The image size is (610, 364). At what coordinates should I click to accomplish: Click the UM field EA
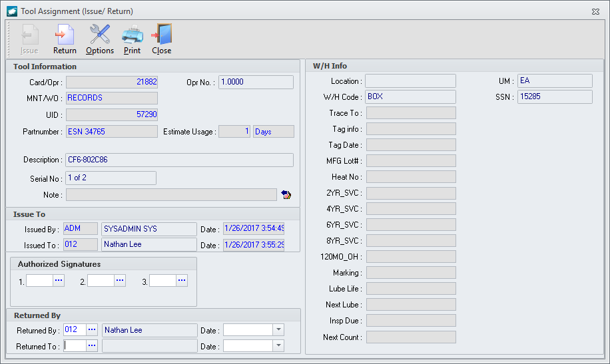pos(555,81)
